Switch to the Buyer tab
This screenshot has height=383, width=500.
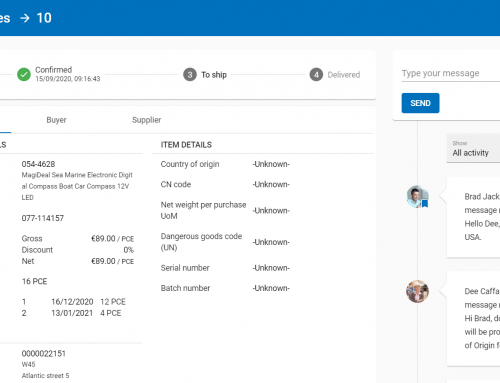(56, 120)
